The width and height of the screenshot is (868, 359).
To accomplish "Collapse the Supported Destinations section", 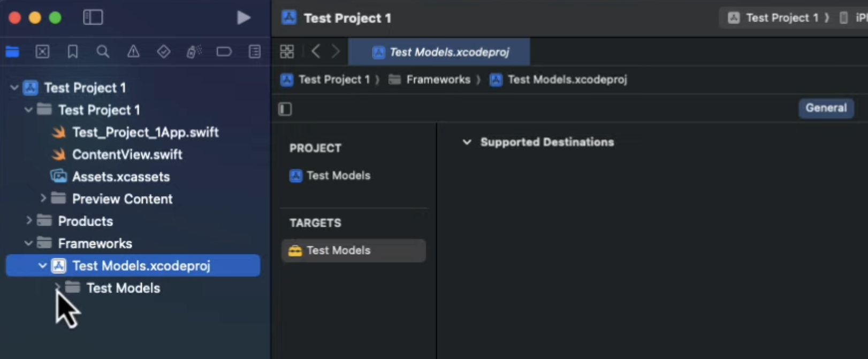I will pos(467,142).
